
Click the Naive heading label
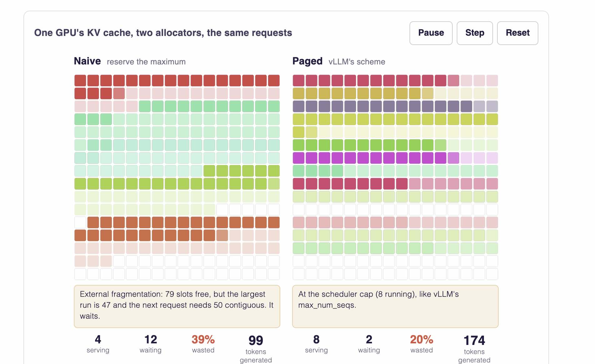[87, 61]
